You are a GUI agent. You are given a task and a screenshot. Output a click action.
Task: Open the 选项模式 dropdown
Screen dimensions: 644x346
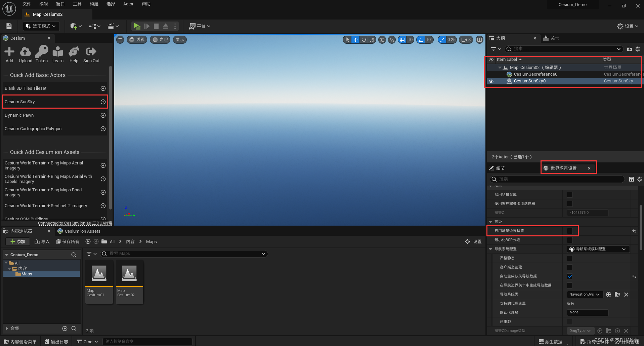click(x=41, y=26)
